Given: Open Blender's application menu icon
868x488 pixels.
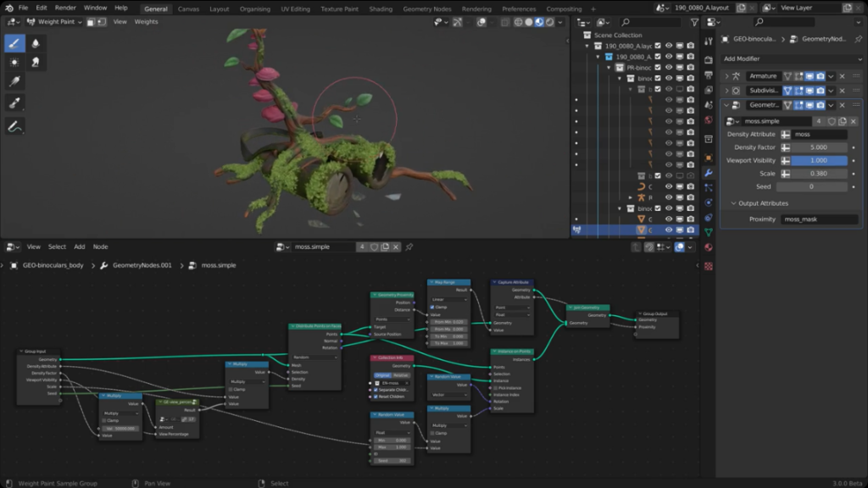Looking at the screenshot, I should [8, 8].
